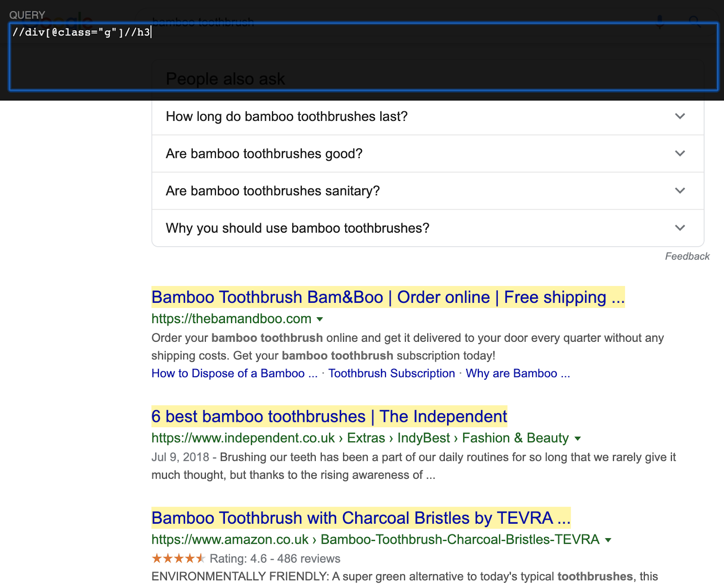
Task: Expand "Are bamboo toothbrushes sanitary?" question
Action: [x=428, y=191]
